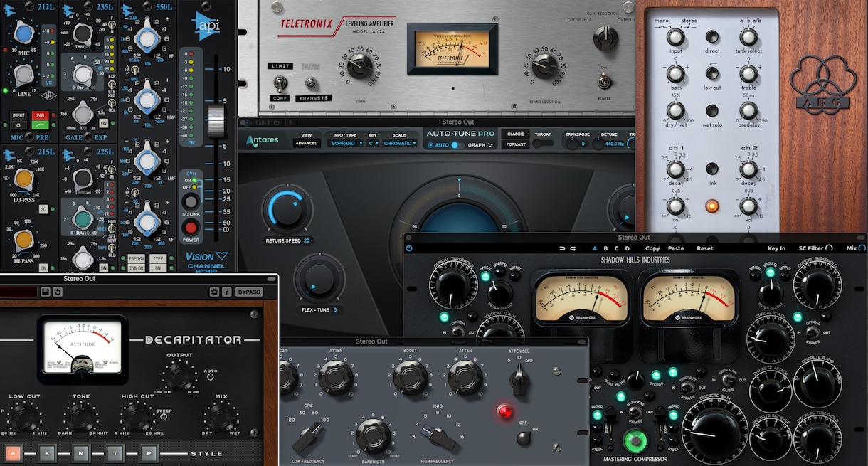868x466 pixels.
Task: Select style E in Decapitator
Action: pos(46,452)
